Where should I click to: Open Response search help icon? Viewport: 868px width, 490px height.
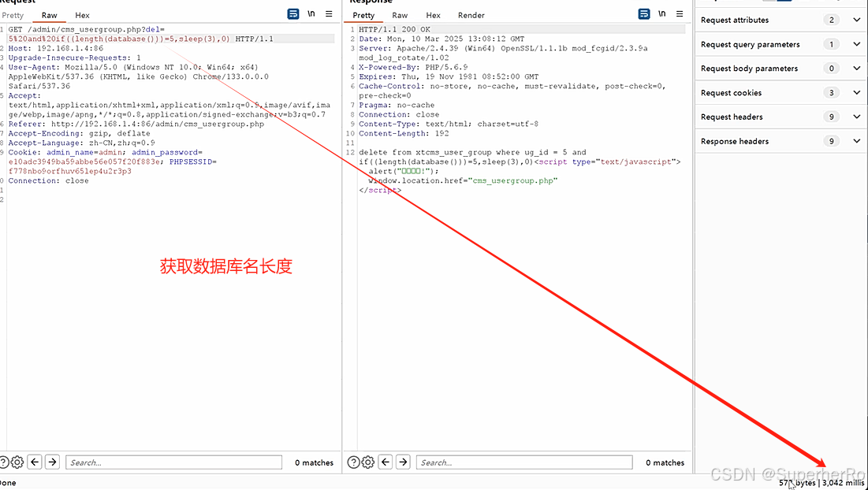point(353,462)
